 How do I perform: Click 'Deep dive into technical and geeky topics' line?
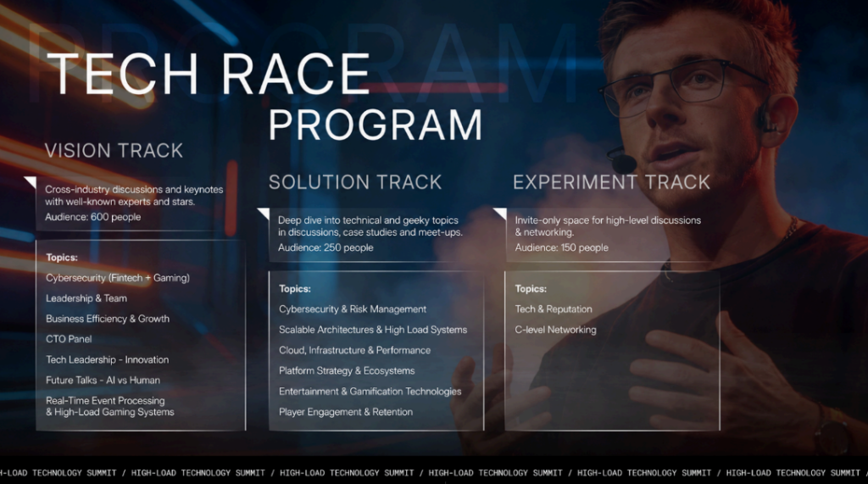[368, 220]
